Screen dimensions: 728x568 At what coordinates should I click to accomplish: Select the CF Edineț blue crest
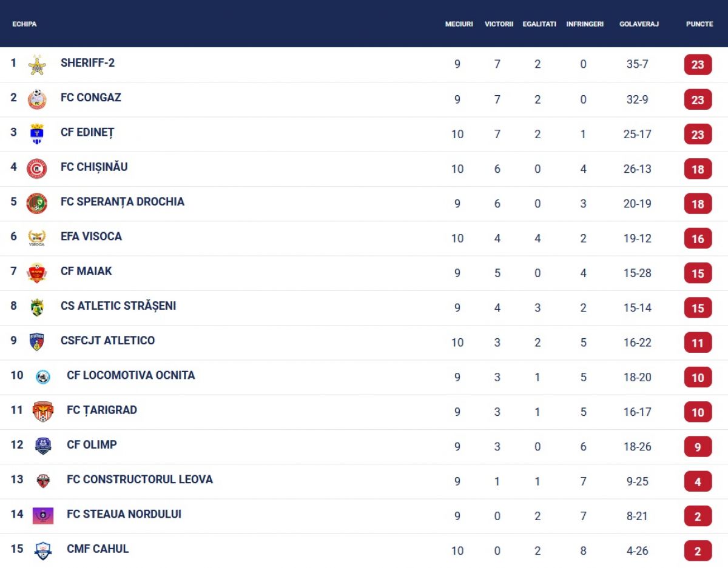tap(37, 134)
